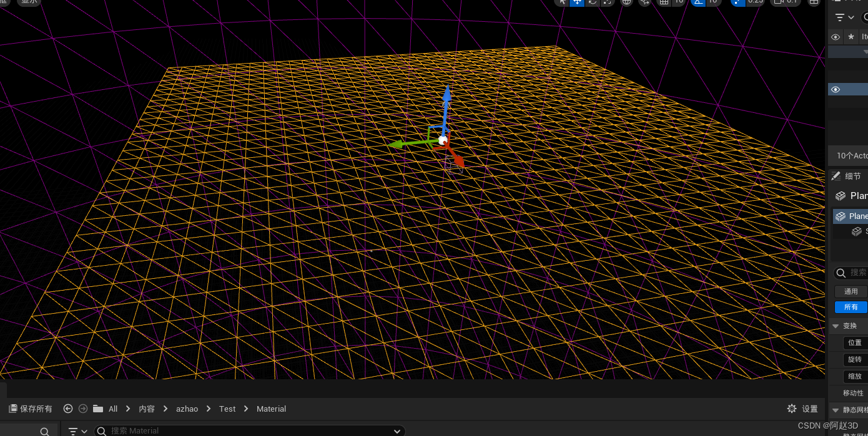The width and height of the screenshot is (868, 436).
Task: Navigate to 内容 folder in breadcrumb
Action: coord(147,409)
